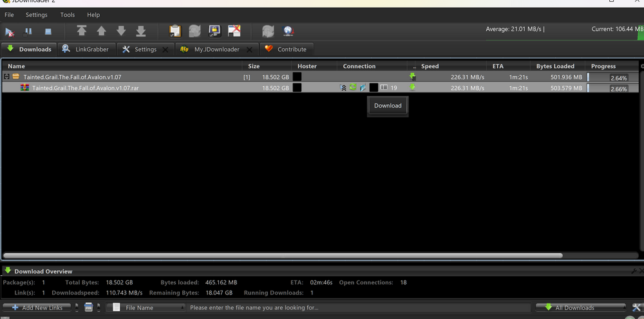Move selection to bottom of list
This screenshot has width=644, height=319.
click(141, 31)
